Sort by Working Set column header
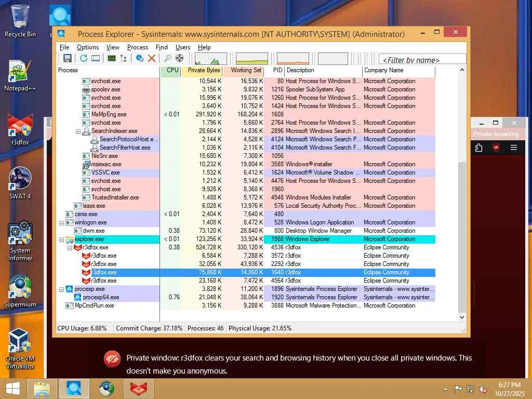The height and width of the screenshot is (399, 532). point(243,70)
